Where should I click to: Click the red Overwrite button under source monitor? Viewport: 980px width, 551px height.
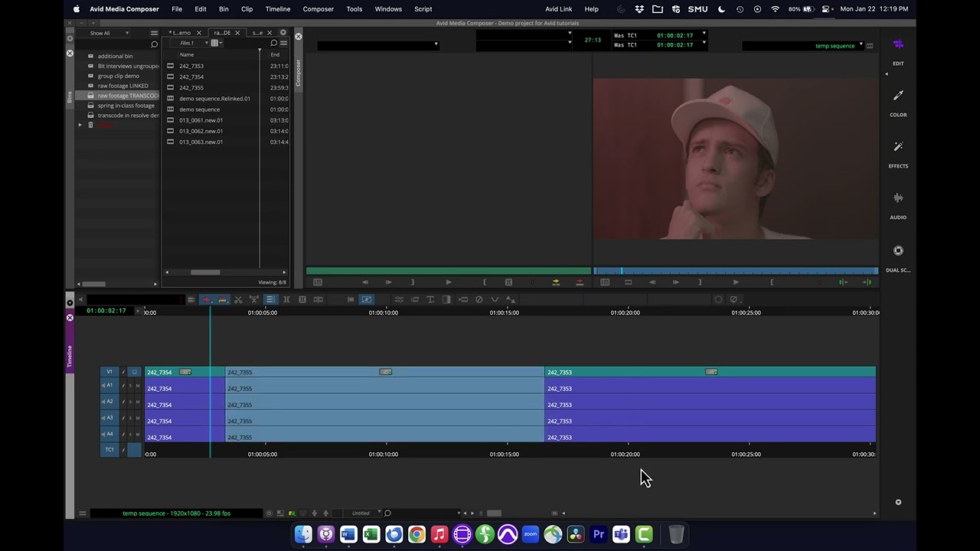coord(580,282)
